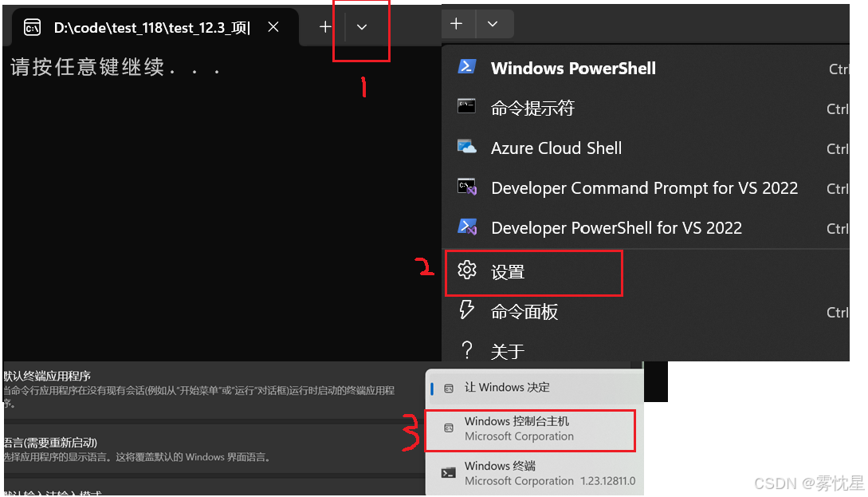The height and width of the screenshot is (497, 868).
Task: Click the 命令提示符 icon
Action: pyautogui.click(x=466, y=106)
